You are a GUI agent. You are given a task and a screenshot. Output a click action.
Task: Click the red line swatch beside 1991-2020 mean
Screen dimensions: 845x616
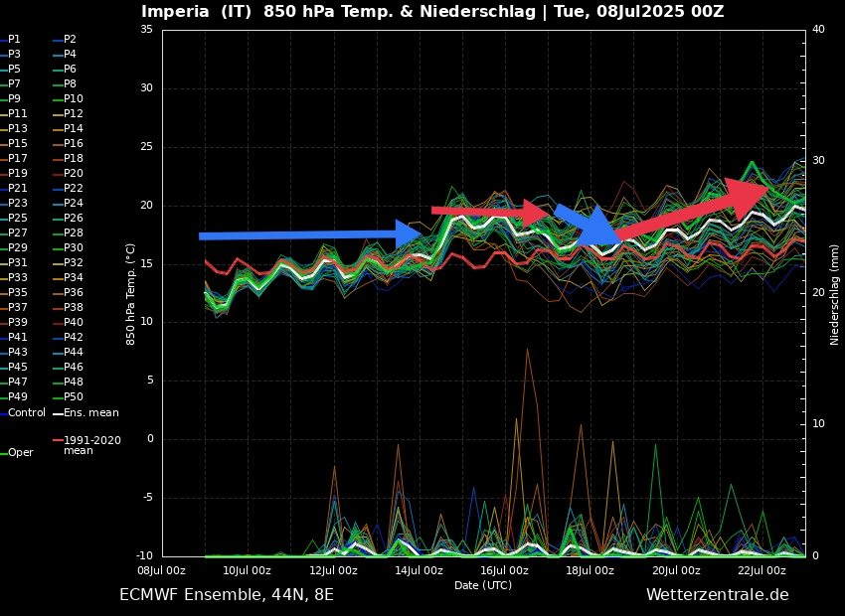[58, 439]
